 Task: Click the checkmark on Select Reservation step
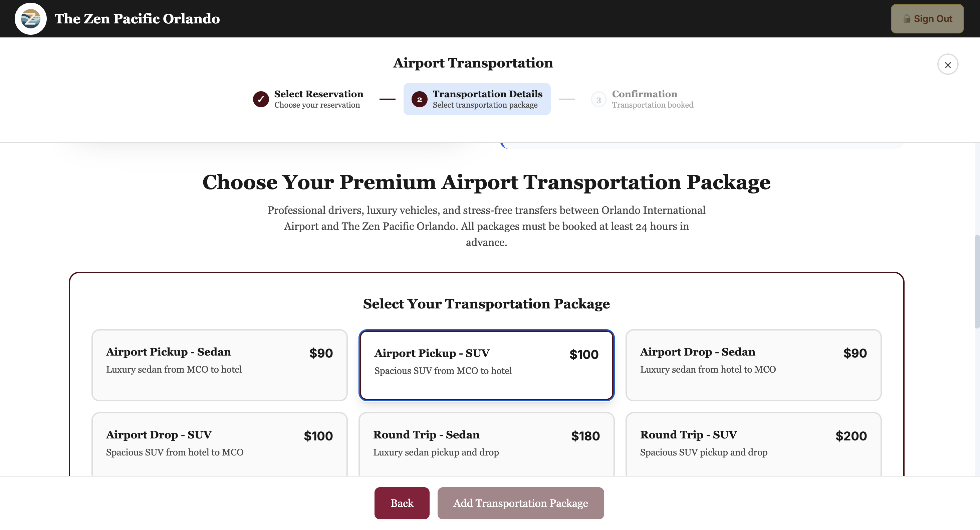(x=261, y=99)
